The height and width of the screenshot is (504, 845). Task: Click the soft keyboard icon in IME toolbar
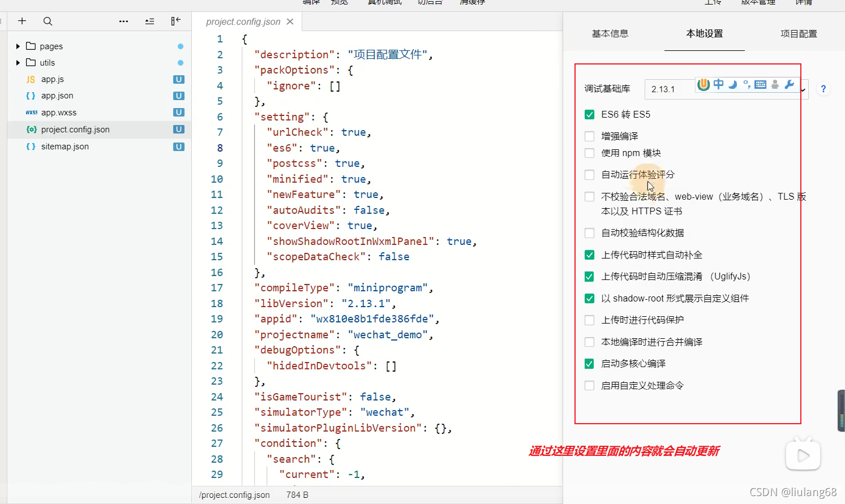point(761,84)
